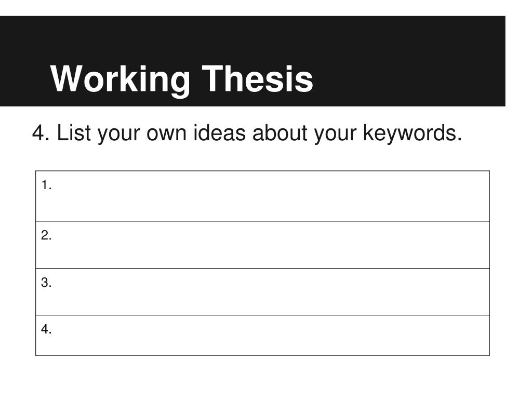The width and height of the screenshot is (532, 399).
Task: Click inside the blank area of table row 4
Action: tap(262, 336)
